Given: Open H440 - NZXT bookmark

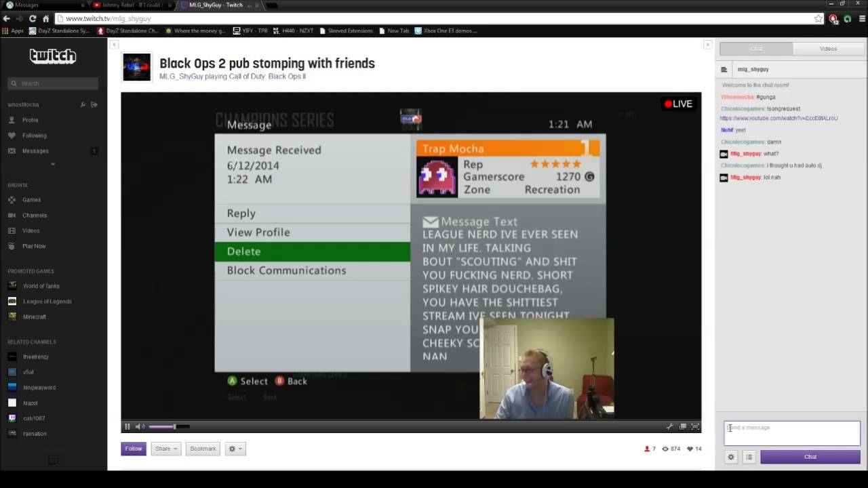Looking at the screenshot, I should coord(293,30).
